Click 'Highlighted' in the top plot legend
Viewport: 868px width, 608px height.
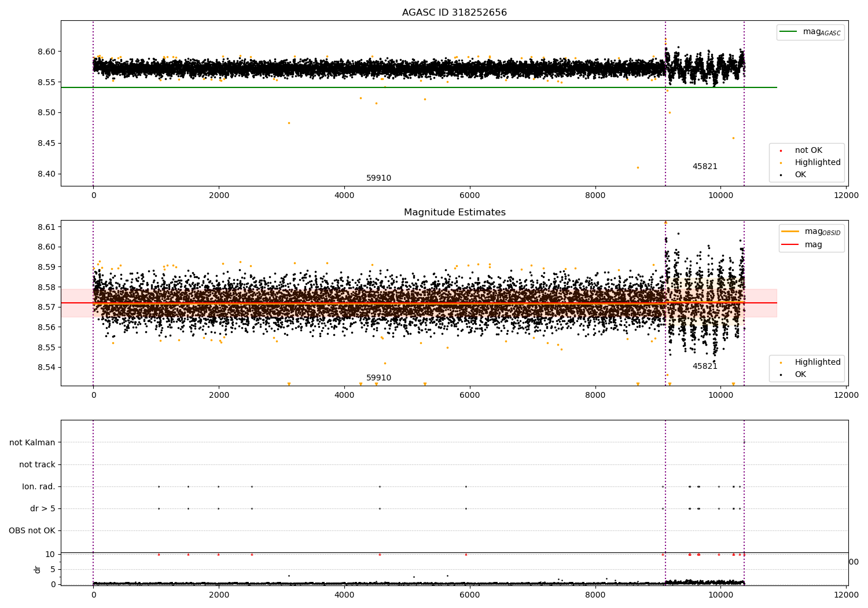817,163
